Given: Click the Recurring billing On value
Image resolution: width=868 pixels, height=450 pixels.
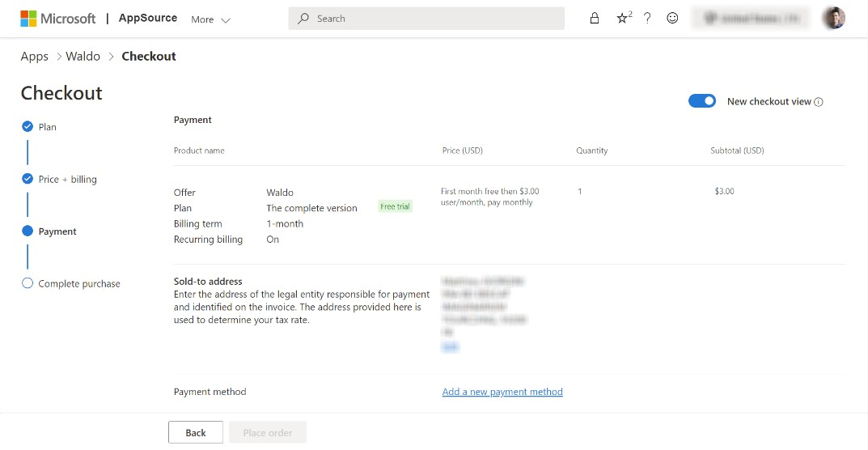Looking at the screenshot, I should (273, 240).
